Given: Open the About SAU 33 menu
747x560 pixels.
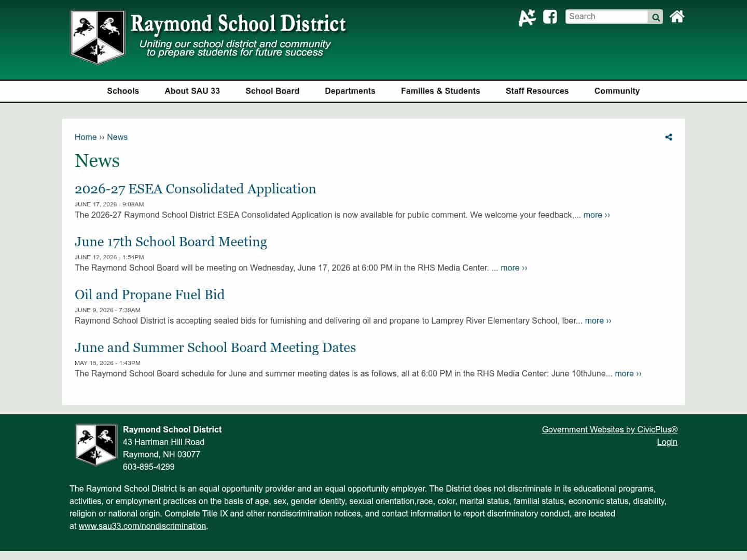Looking at the screenshot, I should (x=192, y=91).
